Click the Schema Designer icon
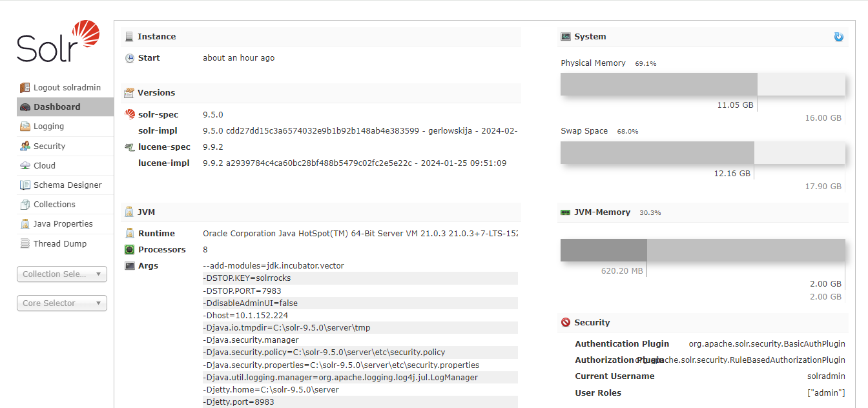This screenshot has height=408, width=868. [25, 185]
